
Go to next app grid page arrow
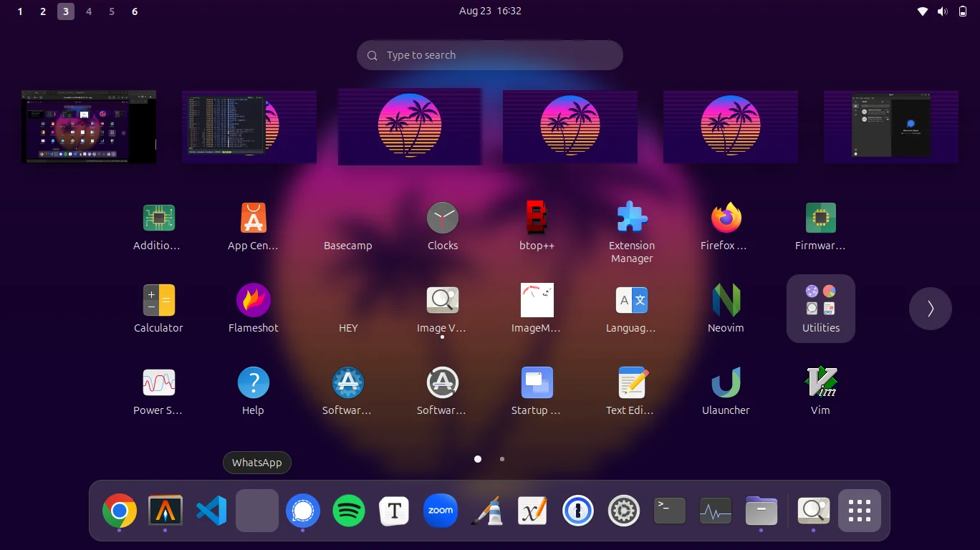(931, 309)
